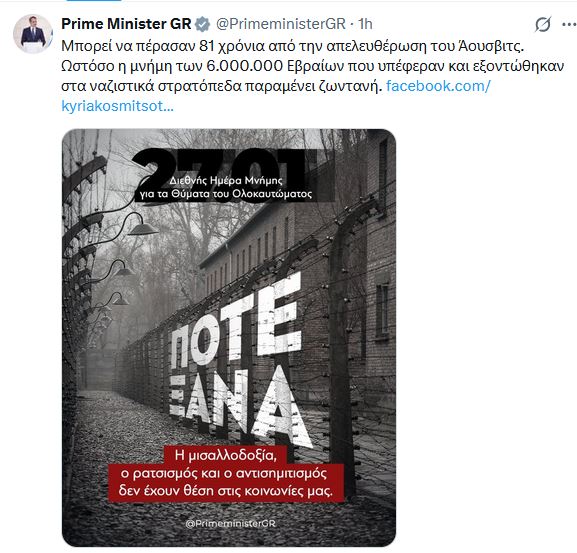Follow the facebook.com/ link
This screenshot has width=577, height=553.
[438, 86]
